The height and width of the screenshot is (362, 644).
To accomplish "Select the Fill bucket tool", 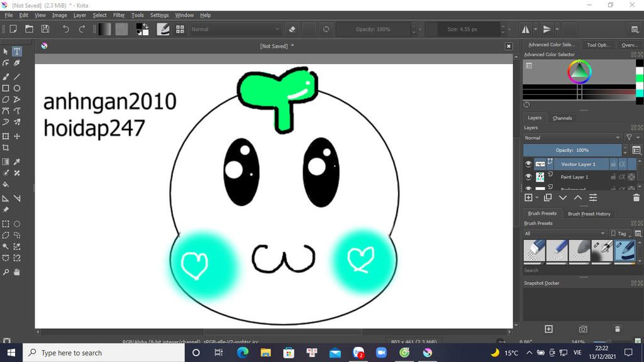I will tap(6, 185).
